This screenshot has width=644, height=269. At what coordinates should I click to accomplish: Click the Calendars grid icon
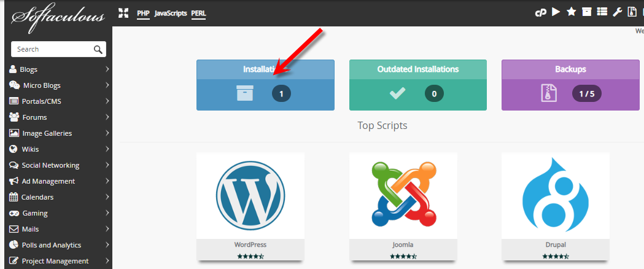tap(14, 197)
